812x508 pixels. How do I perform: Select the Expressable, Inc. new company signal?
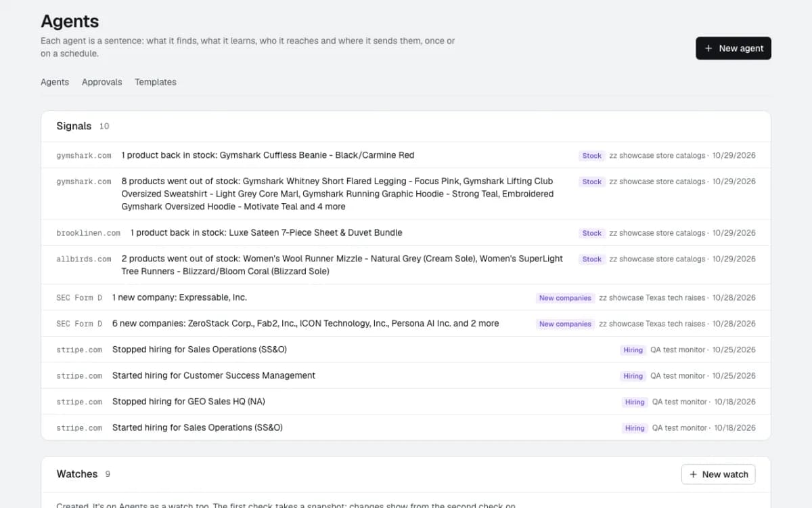pyautogui.click(x=406, y=297)
